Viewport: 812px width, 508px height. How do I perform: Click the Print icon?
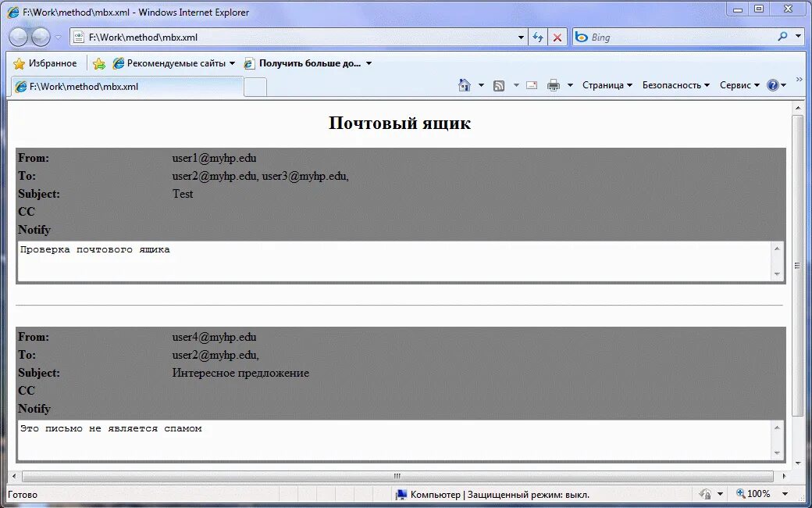point(554,85)
